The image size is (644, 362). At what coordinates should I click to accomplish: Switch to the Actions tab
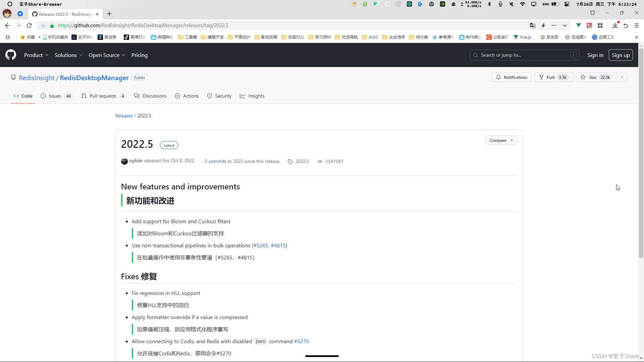click(186, 96)
